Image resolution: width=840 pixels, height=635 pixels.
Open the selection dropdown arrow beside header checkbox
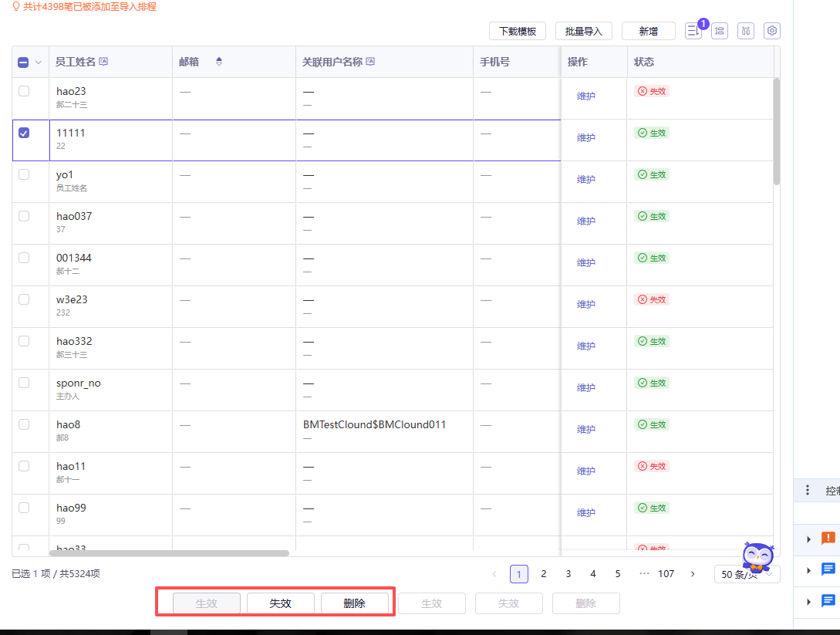coord(39,62)
